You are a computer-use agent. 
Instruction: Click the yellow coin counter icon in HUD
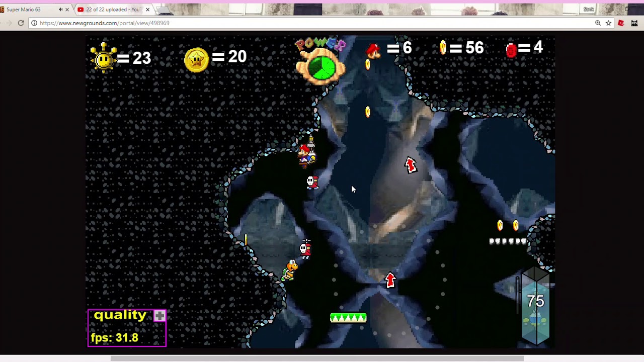coord(443,48)
